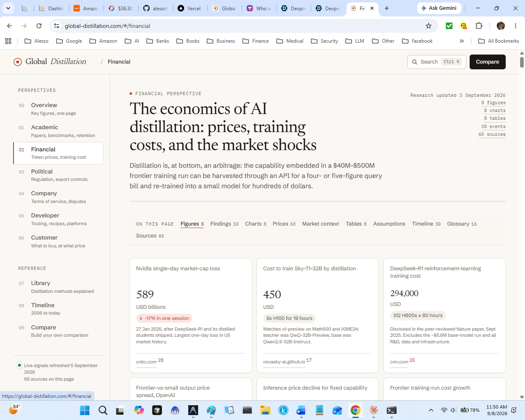Open the cnbc.com source link
The image size is (525, 420).
pyautogui.click(x=146, y=362)
